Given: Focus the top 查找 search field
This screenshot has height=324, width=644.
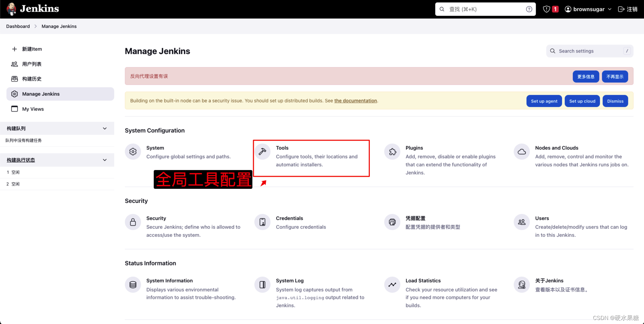Looking at the screenshot, I should pyautogui.click(x=485, y=9).
